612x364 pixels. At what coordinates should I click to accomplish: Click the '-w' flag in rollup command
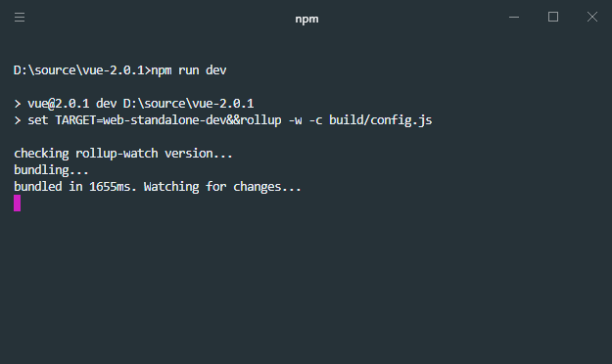(295, 120)
